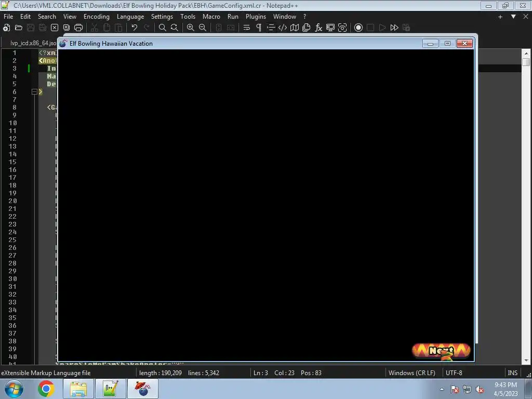Screen dimensions: 532x399
Task: Open the Plugins menu
Action: coord(256,16)
